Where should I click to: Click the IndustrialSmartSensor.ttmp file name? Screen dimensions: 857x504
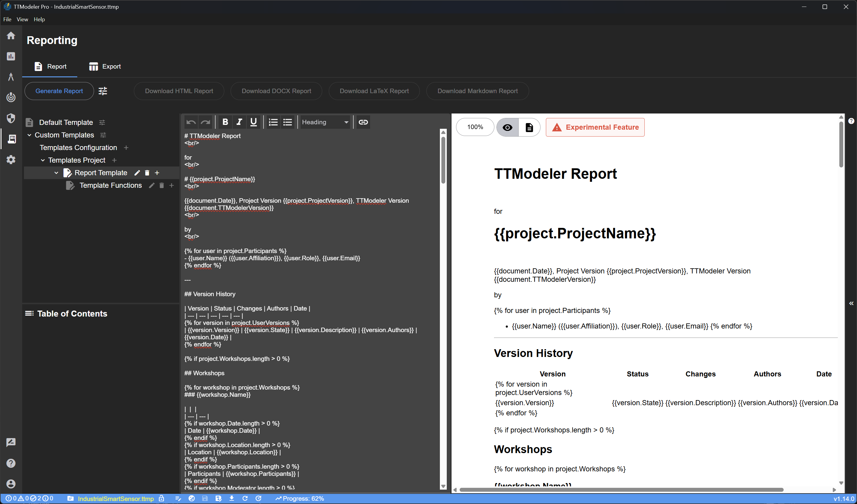[116, 499]
